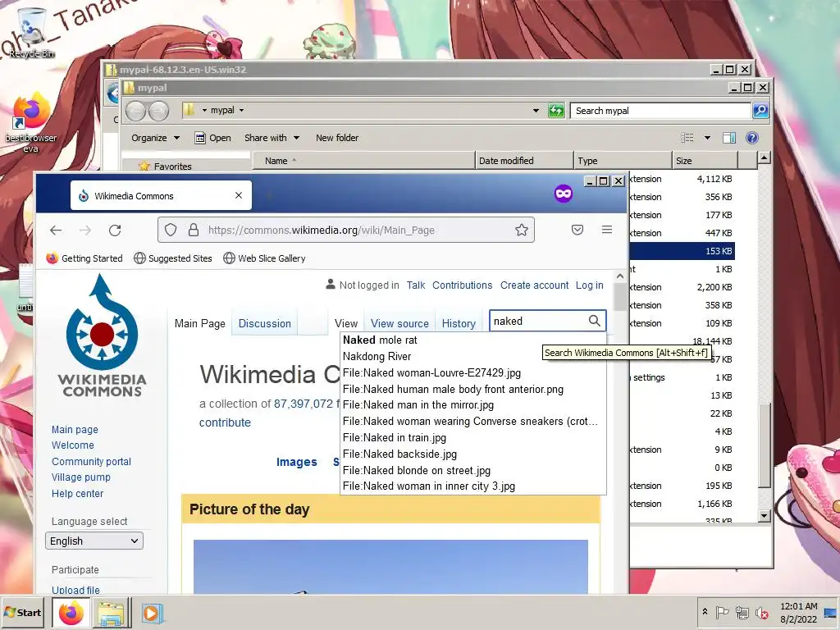Open the English language select dropdown
The width and height of the screenshot is (840, 630).
tap(94, 541)
